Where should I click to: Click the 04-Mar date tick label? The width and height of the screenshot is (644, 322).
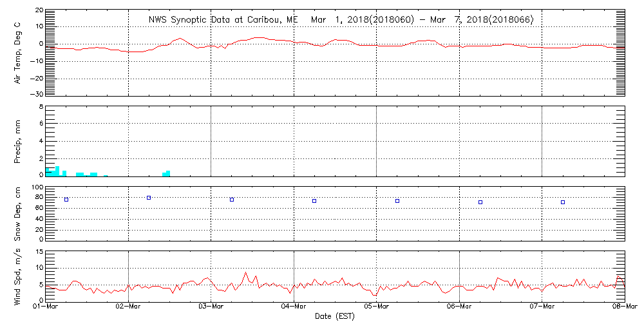[294, 308]
